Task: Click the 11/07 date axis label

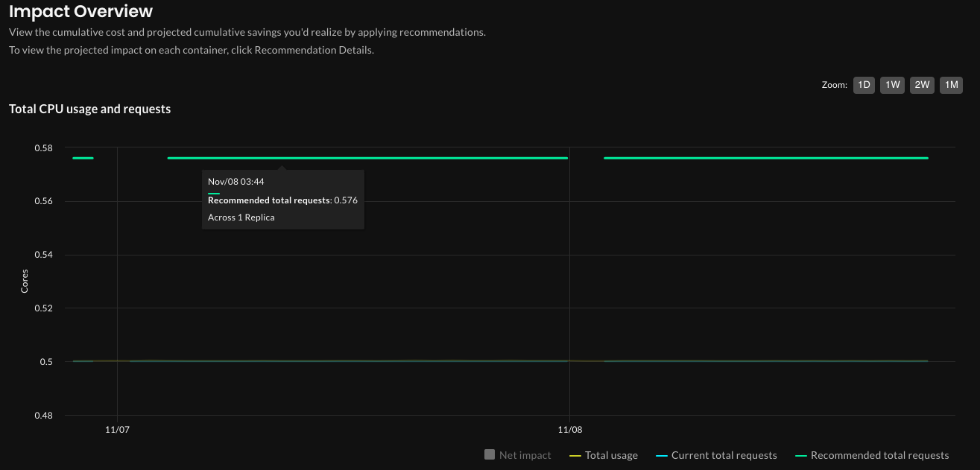Action: (x=118, y=430)
